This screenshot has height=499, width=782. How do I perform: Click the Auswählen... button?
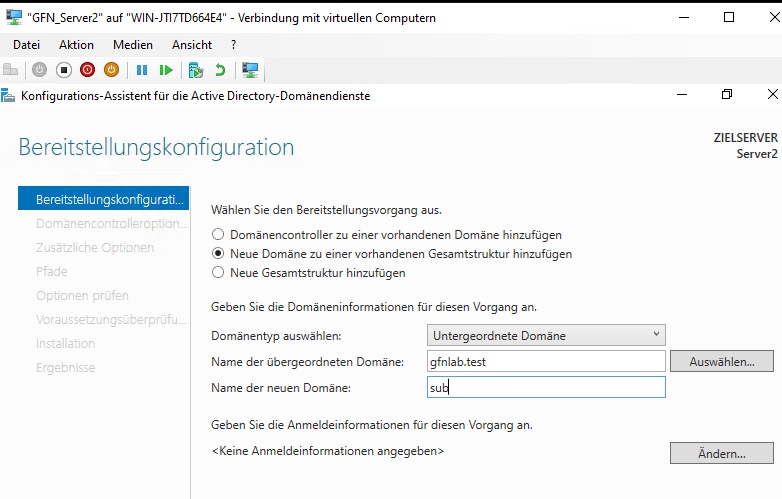click(722, 361)
